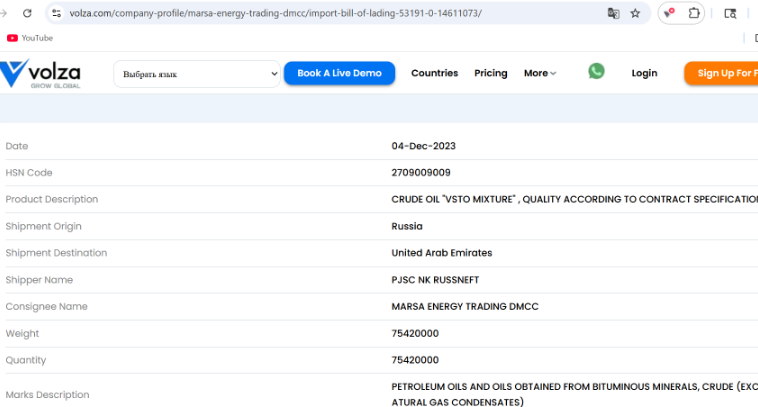Expand the More menu
758x407 pixels.
tap(540, 73)
